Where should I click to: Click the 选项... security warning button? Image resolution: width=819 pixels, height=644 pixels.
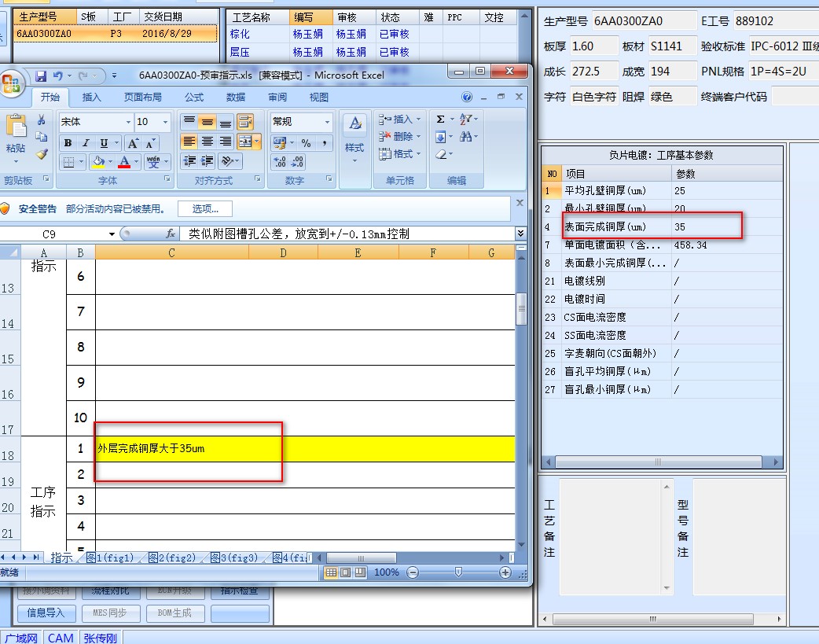(205, 209)
